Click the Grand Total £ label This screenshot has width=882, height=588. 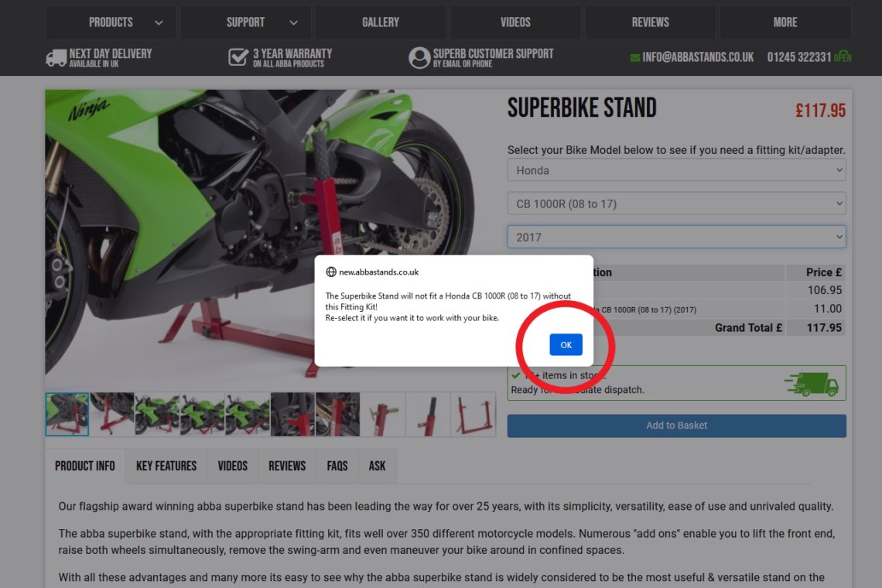(x=748, y=328)
